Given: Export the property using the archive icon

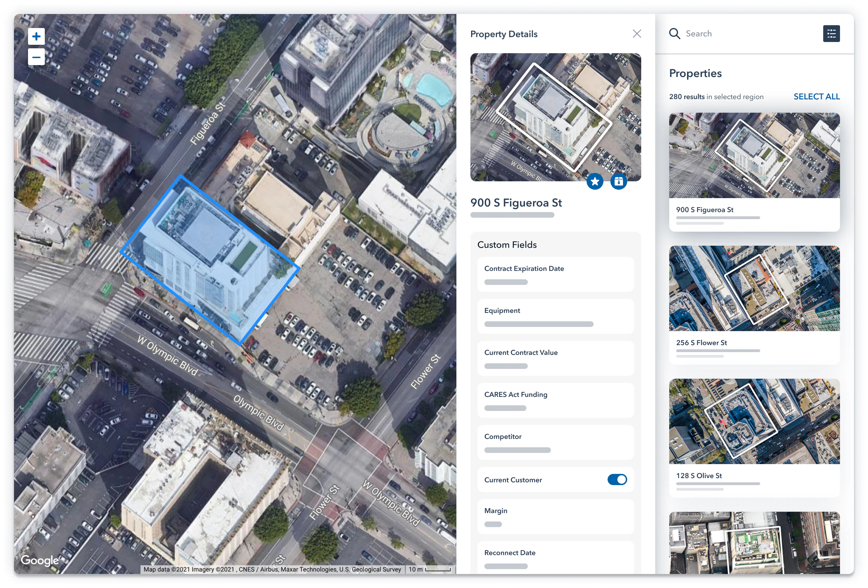Looking at the screenshot, I should [619, 182].
